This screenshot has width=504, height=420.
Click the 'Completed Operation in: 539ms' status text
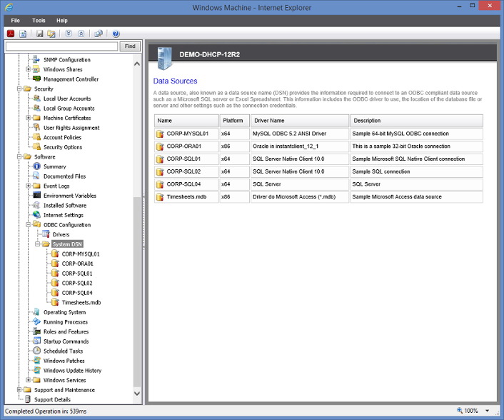[x=46, y=411]
